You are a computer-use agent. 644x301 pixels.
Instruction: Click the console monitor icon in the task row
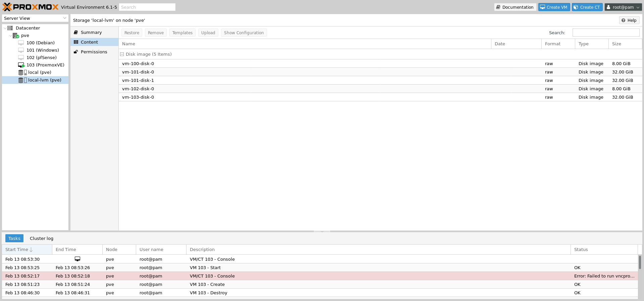[77, 259]
